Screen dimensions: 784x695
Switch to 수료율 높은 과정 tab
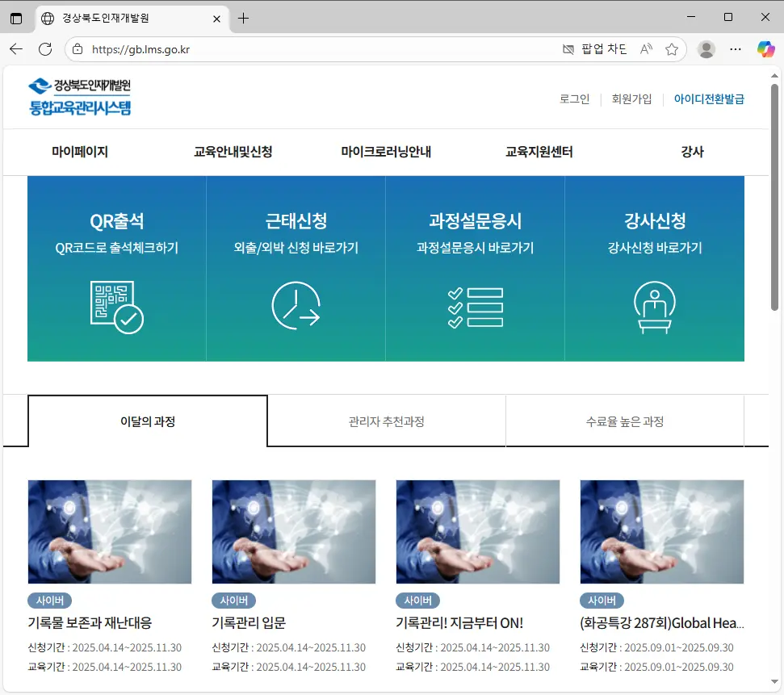[x=625, y=421]
